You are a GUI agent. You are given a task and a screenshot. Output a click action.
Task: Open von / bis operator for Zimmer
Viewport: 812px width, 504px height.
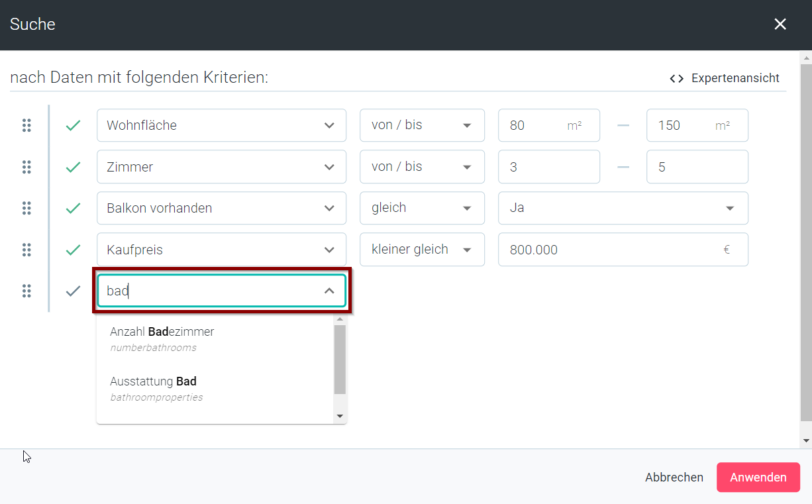(422, 167)
